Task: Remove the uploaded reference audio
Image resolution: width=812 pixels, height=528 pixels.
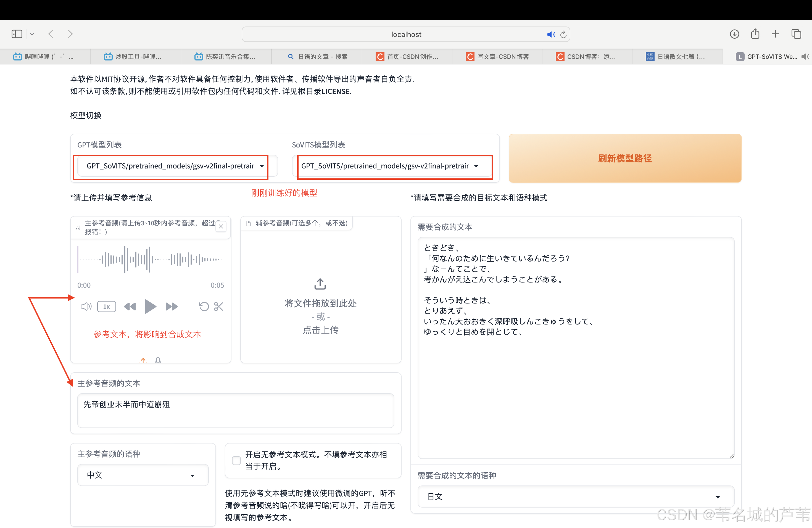Action: pyautogui.click(x=221, y=226)
